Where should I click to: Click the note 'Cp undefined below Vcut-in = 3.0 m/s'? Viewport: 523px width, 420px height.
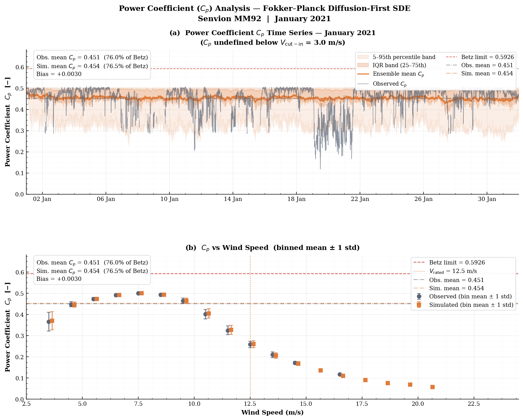pyautogui.click(x=273, y=43)
